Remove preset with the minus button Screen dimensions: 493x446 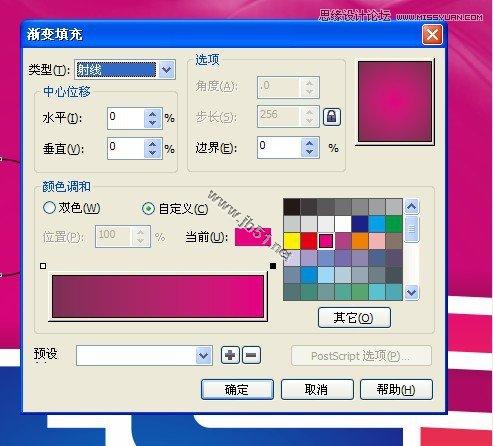click(x=251, y=355)
